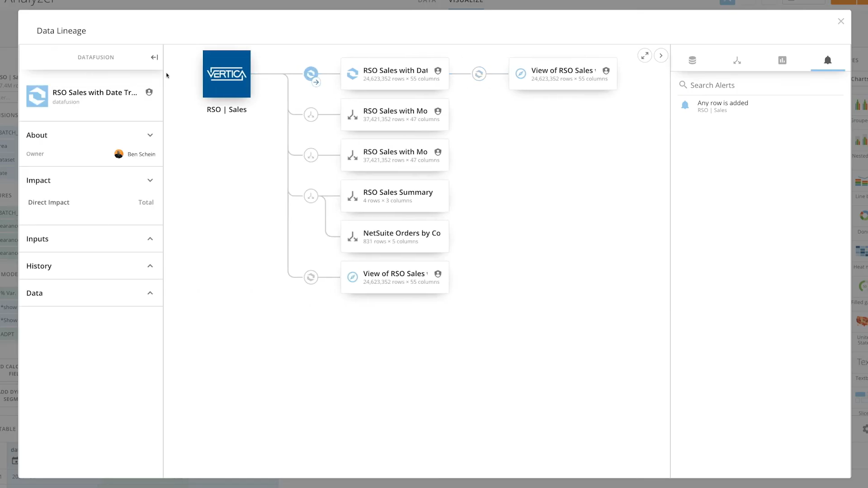Image resolution: width=868 pixels, height=488 pixels.
Task: Open the database sources tab in right panel
Action: click(692, 60)
